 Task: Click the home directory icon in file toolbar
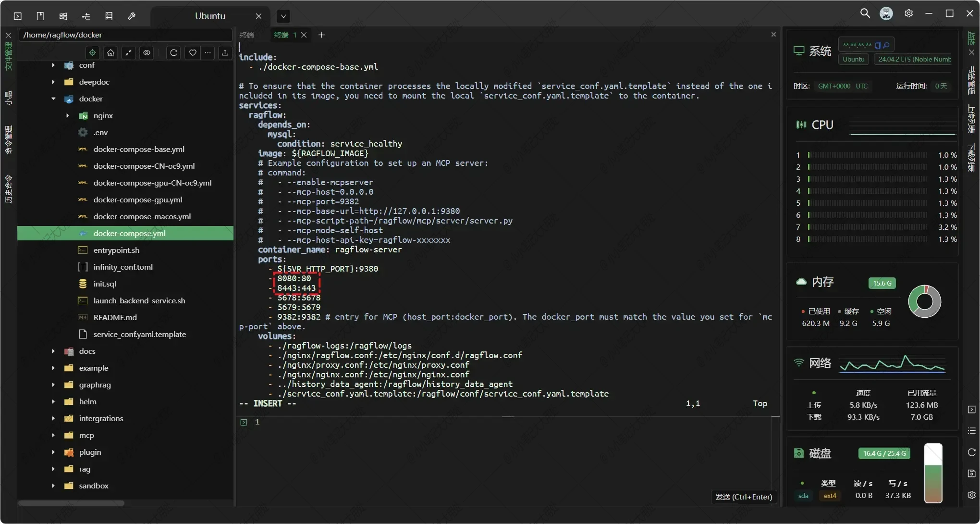[x=110, y=53]
